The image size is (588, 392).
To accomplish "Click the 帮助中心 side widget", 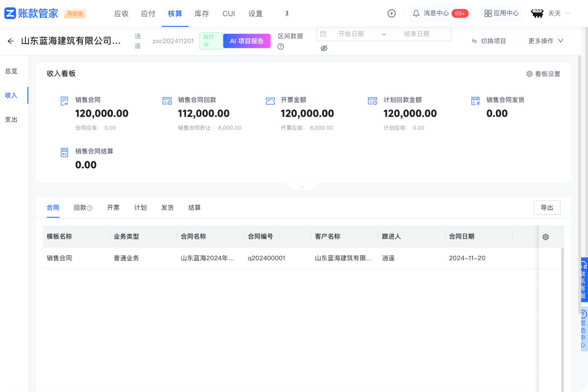I will point(583,328).
